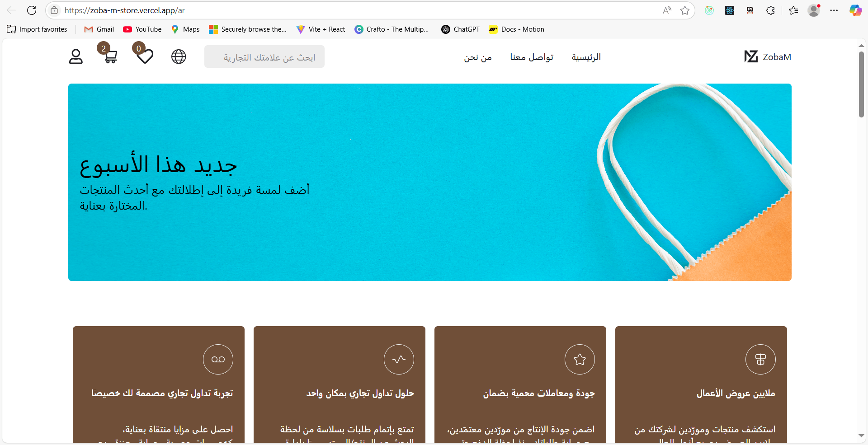Click the wishlist badge showing 0
Image resolution: width=868 pixels, height=445 pixels.
click(139, 48)
